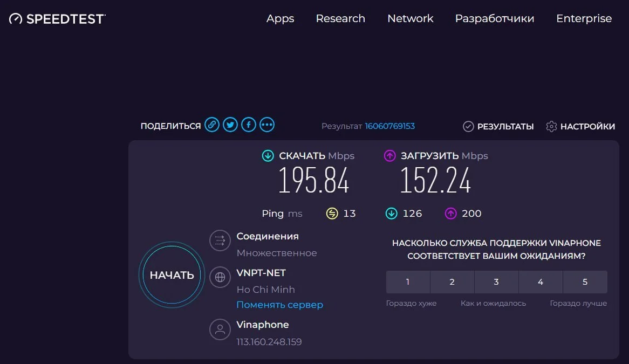The height and width of the screenshot is (364, 629).
Task: Click the user provider icon beside Vinaphone
Action: (x=220, y=329)
